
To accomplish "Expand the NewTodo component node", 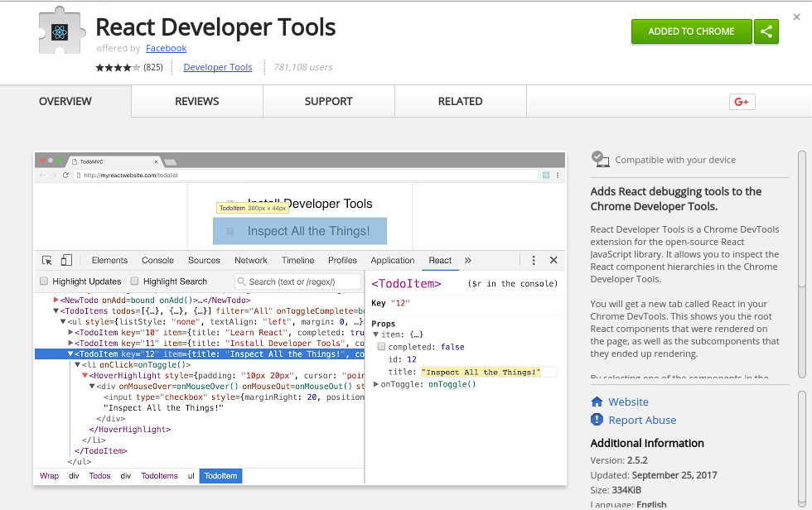I will pos(56,300).
